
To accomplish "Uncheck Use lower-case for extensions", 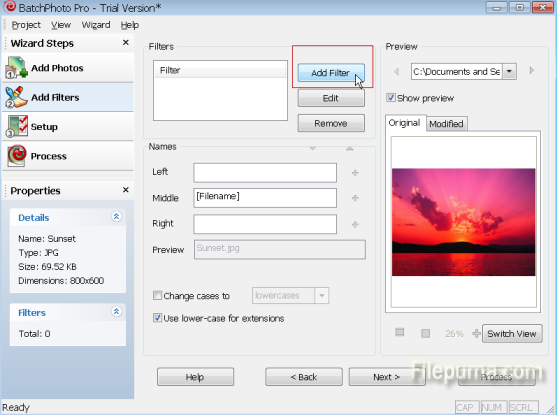I will point(157,318).
